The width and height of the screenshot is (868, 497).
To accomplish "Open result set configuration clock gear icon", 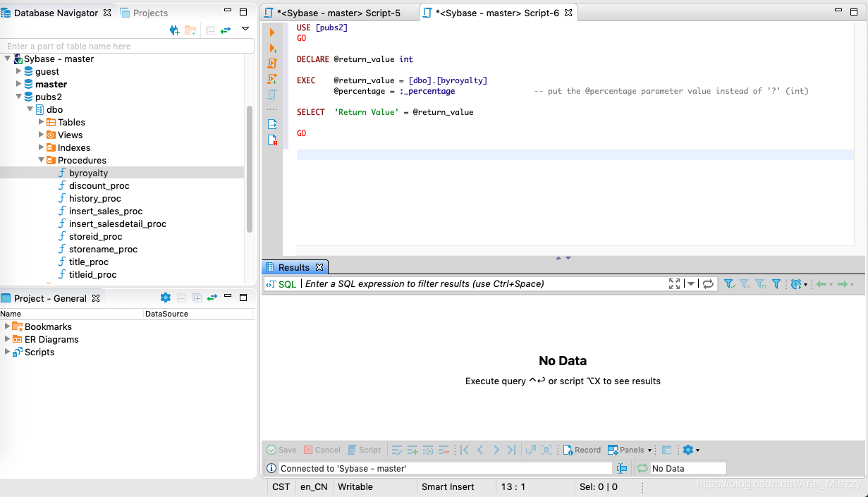I will pos(797,284).
